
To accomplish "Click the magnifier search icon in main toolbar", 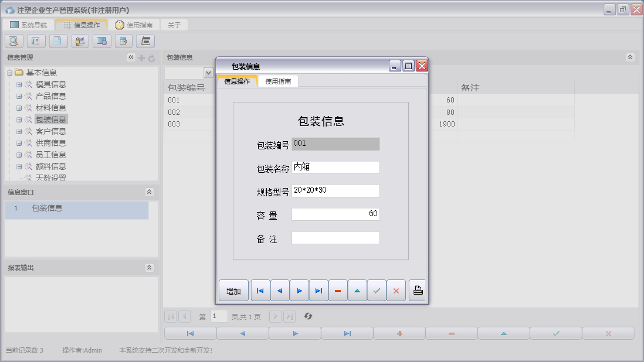I will pyautogui.click(x=14, y=41).
